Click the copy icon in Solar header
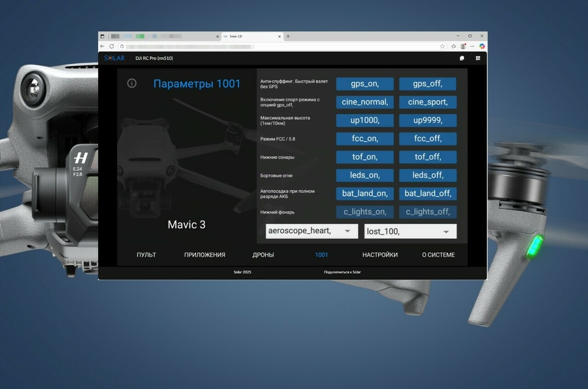 click(462, 58)
